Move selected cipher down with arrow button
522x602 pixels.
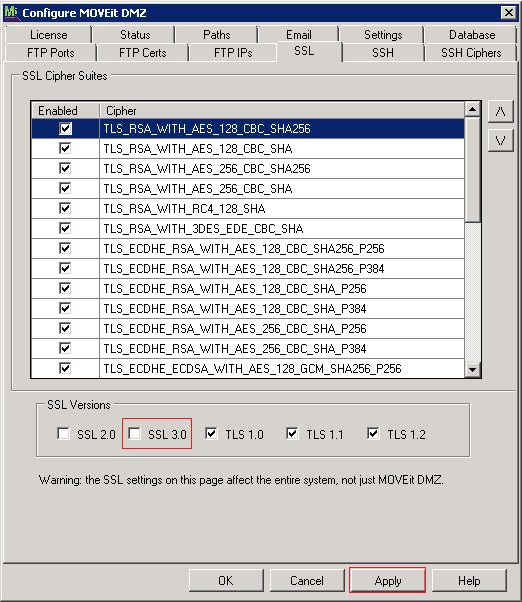[x=501, y=141]
